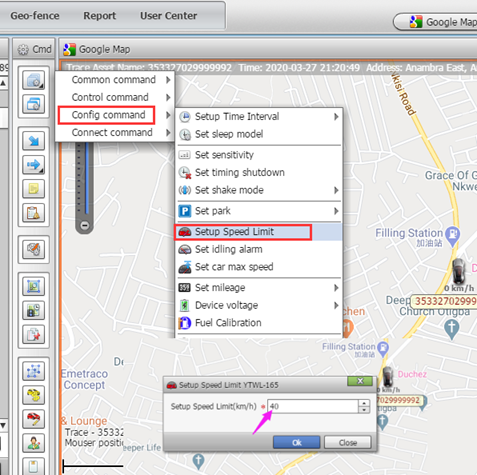Click the Set park P icon
This screenshot has width=477, height=475.
click(x=185, y=211)
